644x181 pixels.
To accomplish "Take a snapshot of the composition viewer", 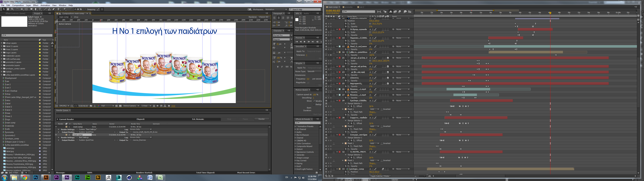I will 91,106.
